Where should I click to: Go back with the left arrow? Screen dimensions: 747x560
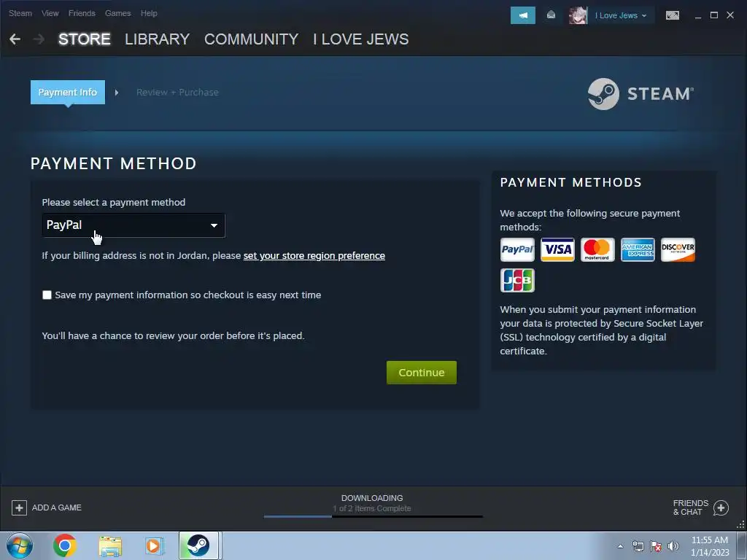15,39
